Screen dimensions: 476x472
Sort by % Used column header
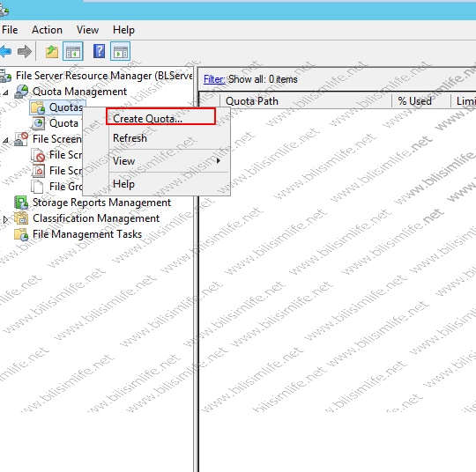click(x=421, y=101)
